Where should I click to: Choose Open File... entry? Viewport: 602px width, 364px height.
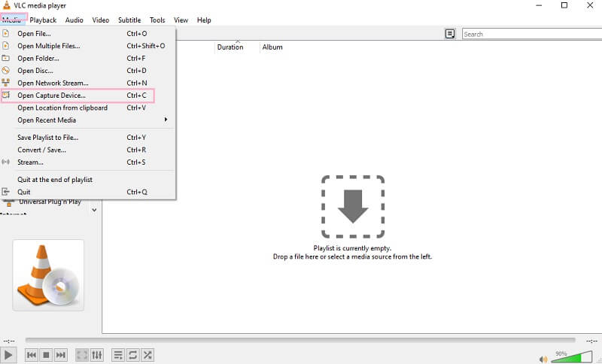click(87, 33)
